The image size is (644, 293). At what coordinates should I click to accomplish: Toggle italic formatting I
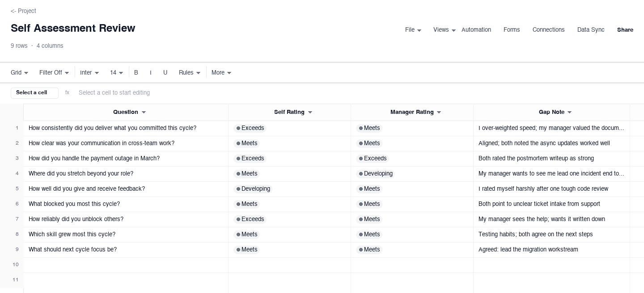(151, 73)
